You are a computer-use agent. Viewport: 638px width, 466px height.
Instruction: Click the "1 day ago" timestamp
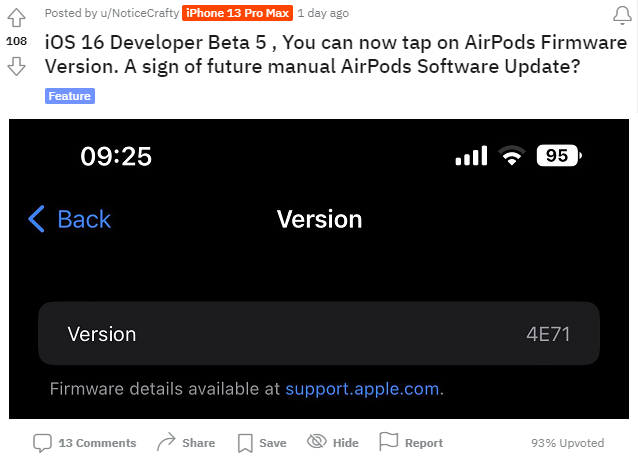pos(323,13)
